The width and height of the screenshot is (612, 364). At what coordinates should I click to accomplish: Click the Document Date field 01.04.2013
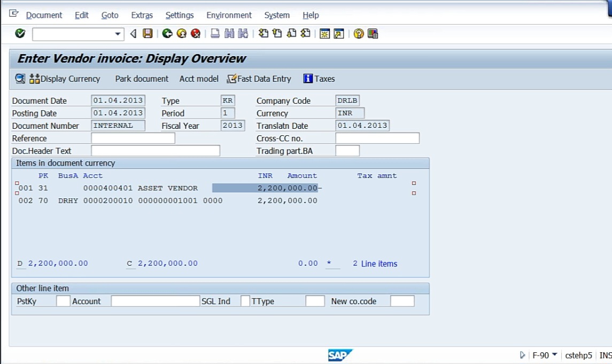[x=118, y=100]
